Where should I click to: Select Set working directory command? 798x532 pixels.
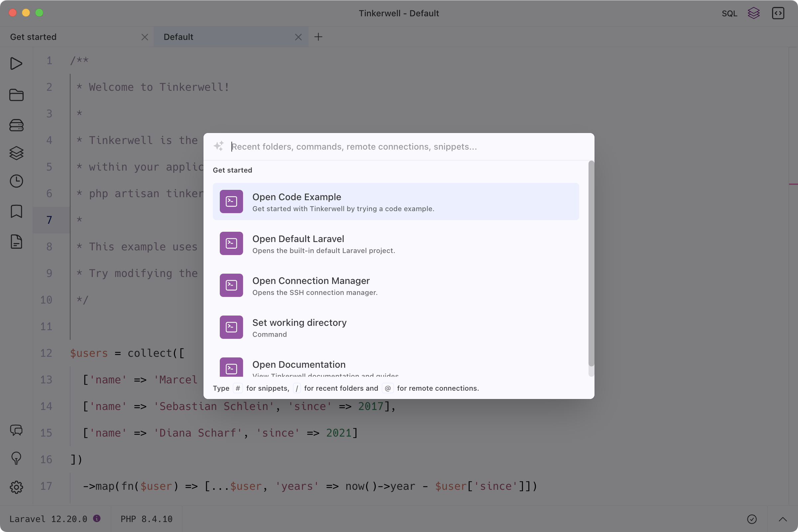[396, 327]
